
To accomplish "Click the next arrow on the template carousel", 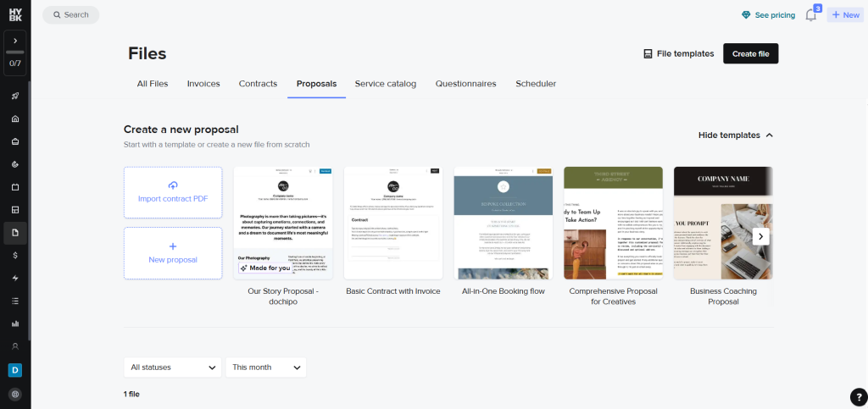I will 760,236.
